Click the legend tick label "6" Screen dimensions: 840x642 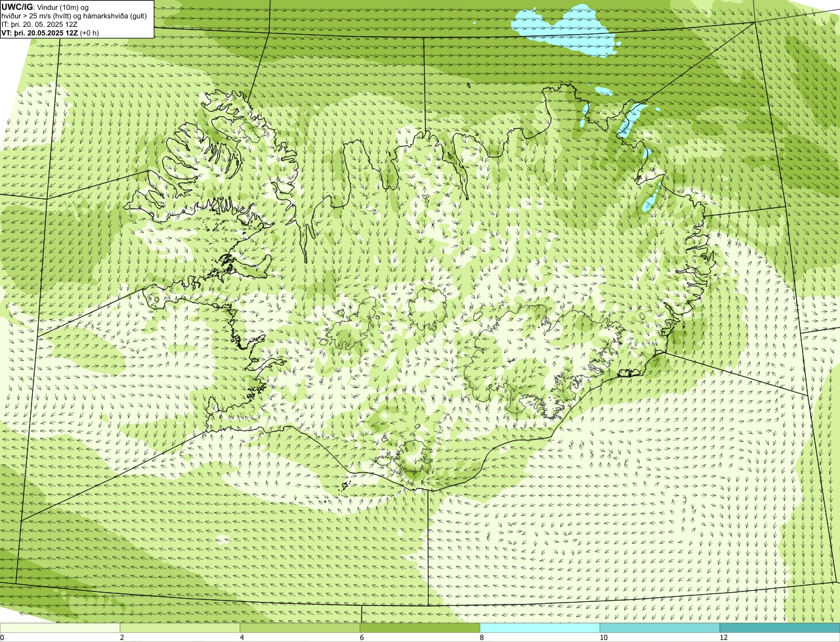pos(362,637)
